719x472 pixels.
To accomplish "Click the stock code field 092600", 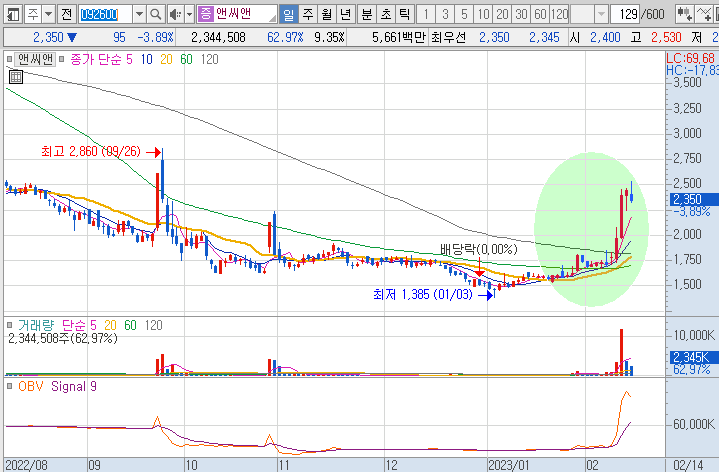I will point(105,15).
